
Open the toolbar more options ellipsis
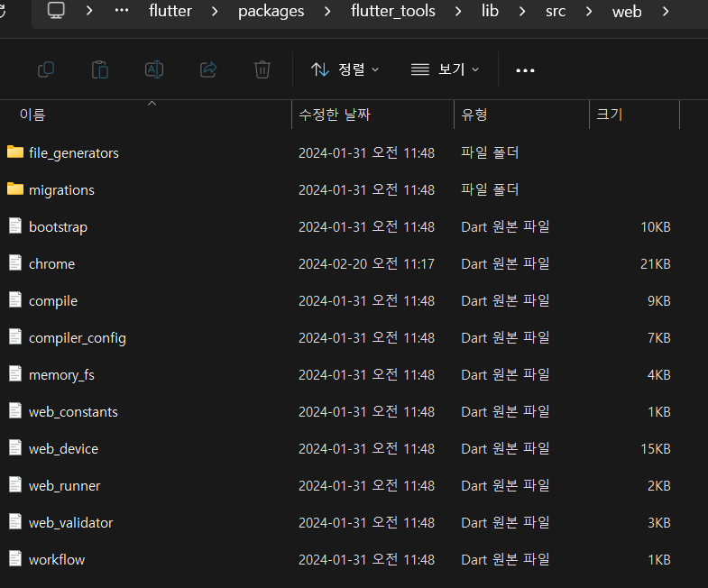point(525,70)
